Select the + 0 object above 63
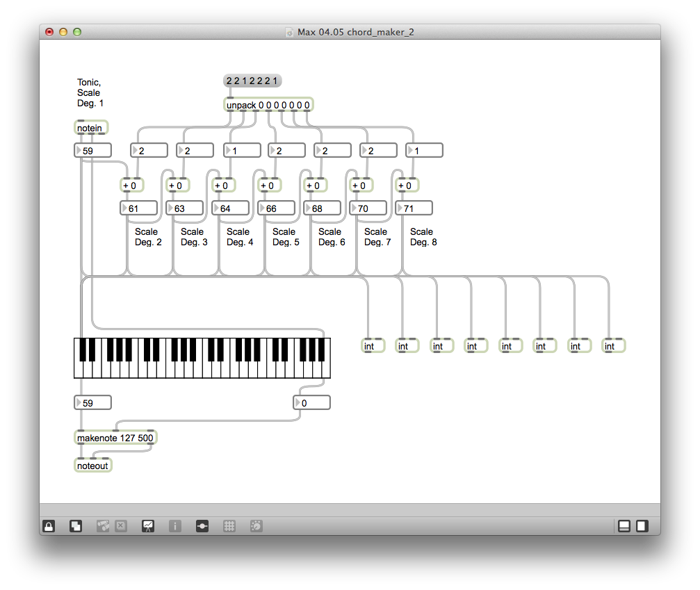This screenshot has width=700, height=590. point(178,186)
